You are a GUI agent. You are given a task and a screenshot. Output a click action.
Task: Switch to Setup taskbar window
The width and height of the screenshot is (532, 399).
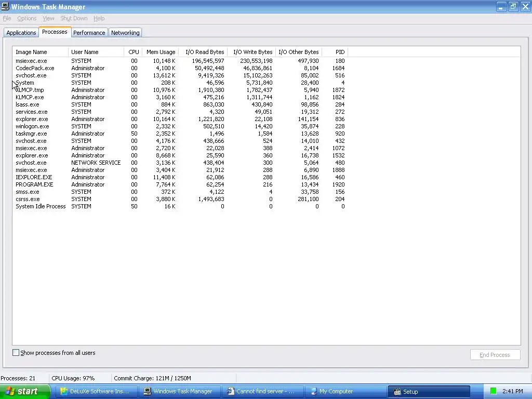click(x=429, y=391)
